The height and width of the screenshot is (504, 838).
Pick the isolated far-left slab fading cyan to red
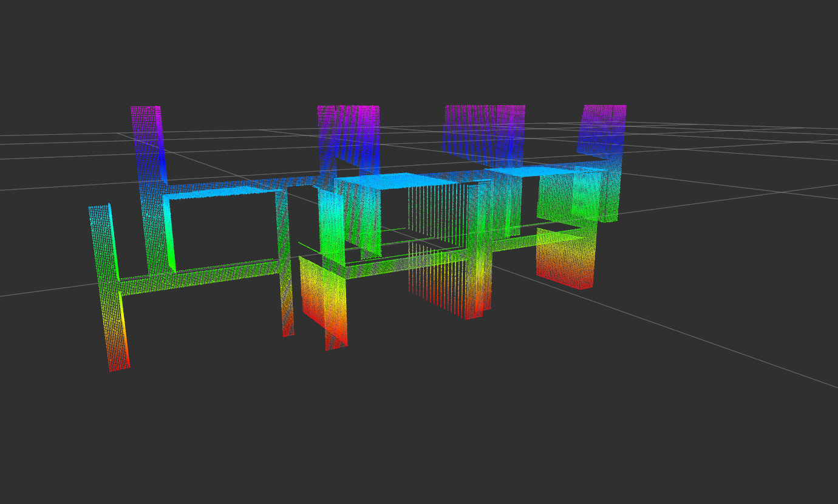(x=109, y=287)
